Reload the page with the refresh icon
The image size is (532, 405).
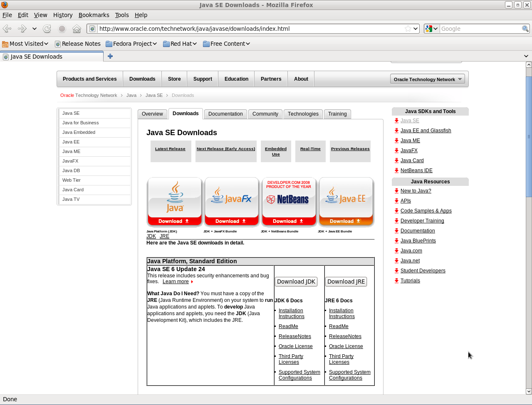(47, 29)
